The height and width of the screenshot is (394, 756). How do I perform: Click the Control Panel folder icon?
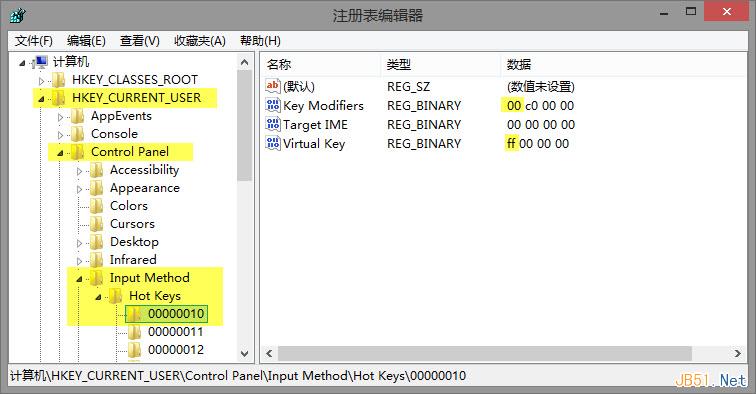(x=78, y=152)
